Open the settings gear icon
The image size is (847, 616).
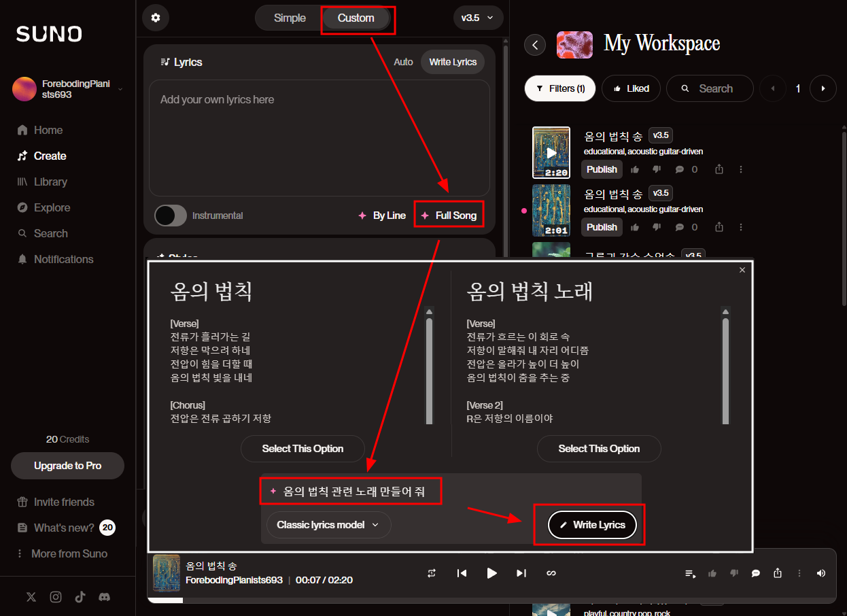(156, 18)
